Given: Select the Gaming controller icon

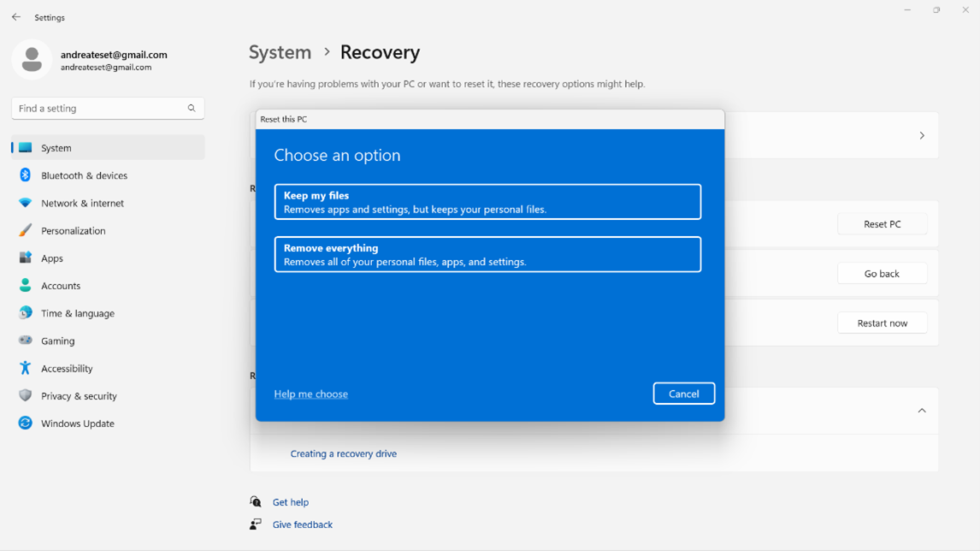Looking at the screenshot, I should pyautogui.click(x=25, y=341).
